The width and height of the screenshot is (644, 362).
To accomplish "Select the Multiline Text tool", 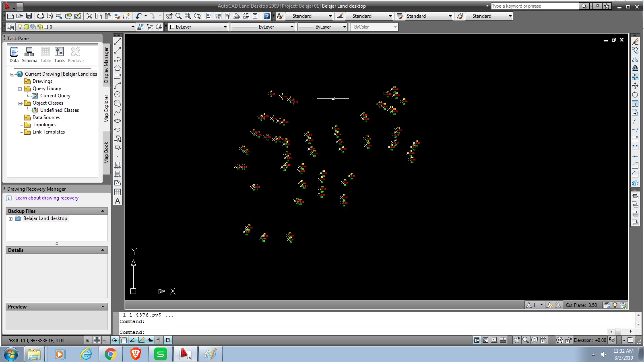I will click(118, 201).
